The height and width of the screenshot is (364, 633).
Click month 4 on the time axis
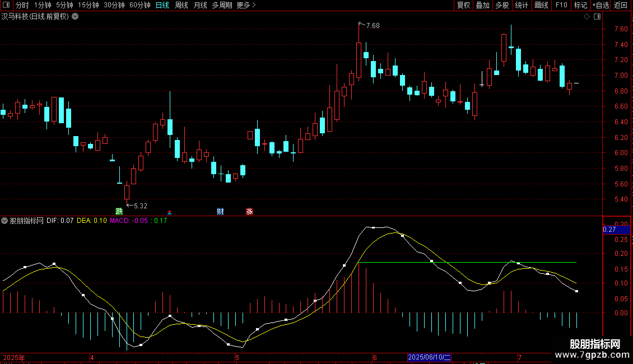point(92,357)
